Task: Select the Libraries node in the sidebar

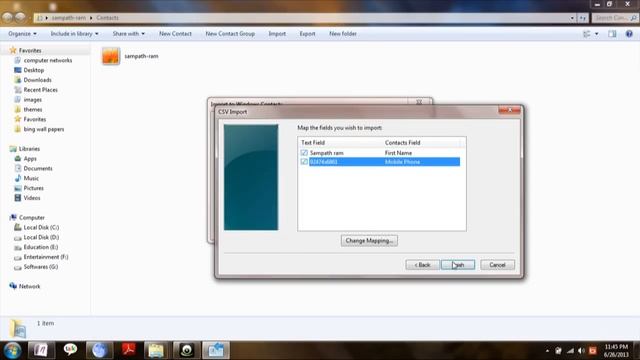Action: [x=29, y=149]
